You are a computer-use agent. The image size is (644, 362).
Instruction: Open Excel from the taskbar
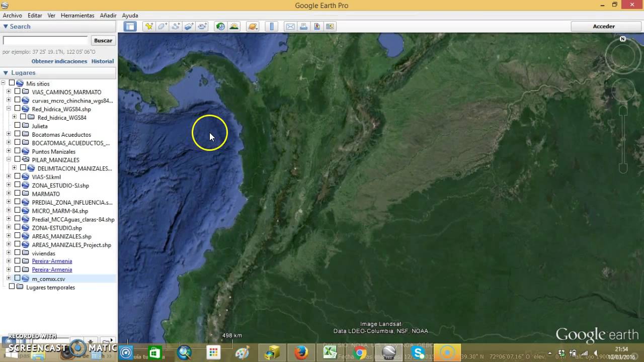pyautogui.click(x=330, y=353)
